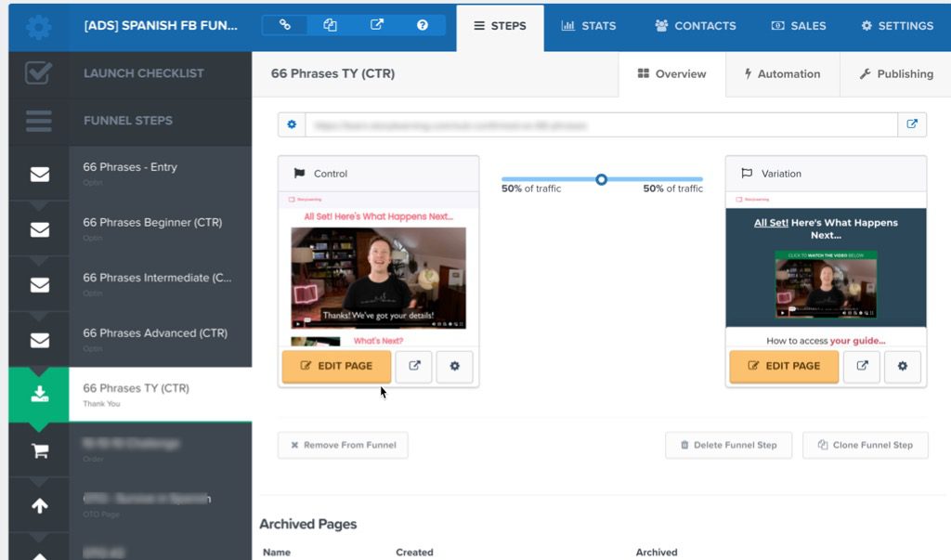Select 66 Phrases Beginner (CTR) step
The width and height of the screenshot is (951, 560).
click(160, 228)
